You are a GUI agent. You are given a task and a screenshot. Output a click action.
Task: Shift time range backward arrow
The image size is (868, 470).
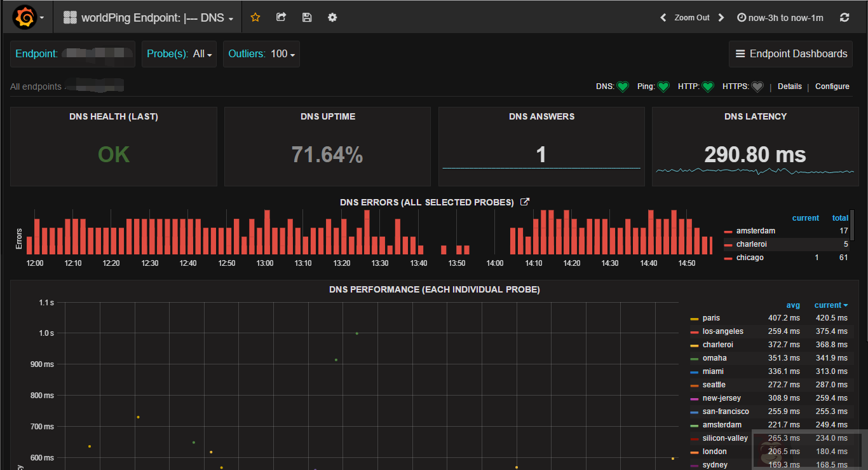click(x=663, y=18)
